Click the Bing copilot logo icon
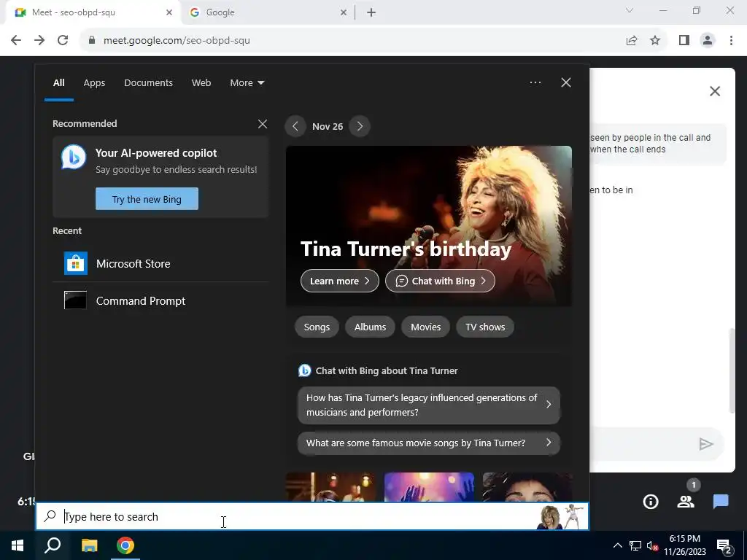This screenshot has width=747, height=560. click(74, 157)
